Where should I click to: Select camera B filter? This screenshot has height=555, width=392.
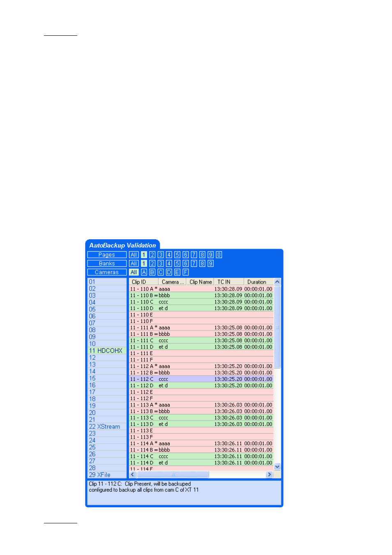point(152,272)
